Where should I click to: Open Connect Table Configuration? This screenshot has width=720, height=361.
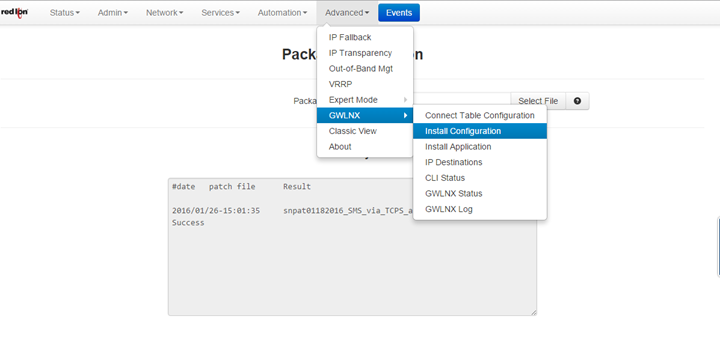480,115
